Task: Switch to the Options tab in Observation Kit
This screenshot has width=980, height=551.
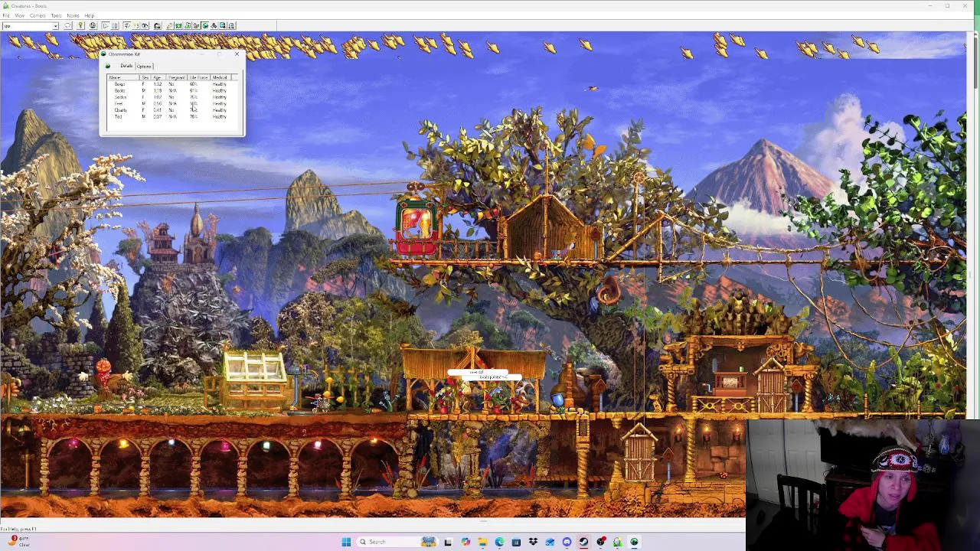Action: pyautogui.click(x=144, y=67)
